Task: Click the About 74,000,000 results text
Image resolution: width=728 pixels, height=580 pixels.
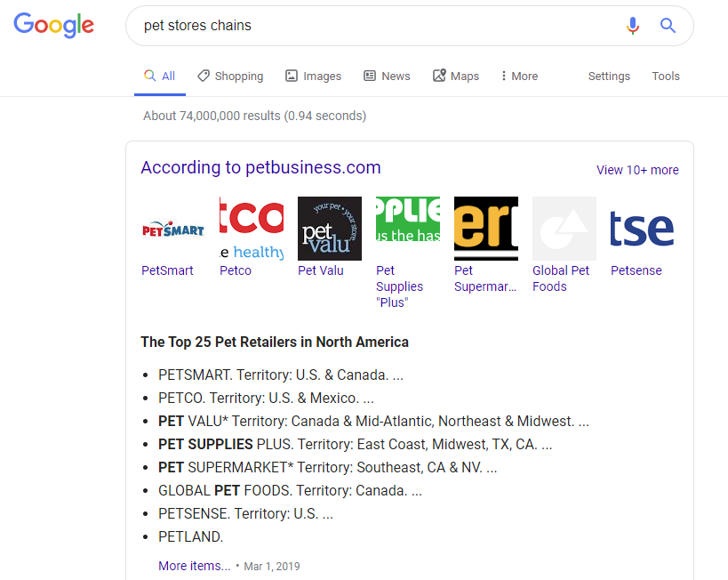Action: click(x=254, y=116)
